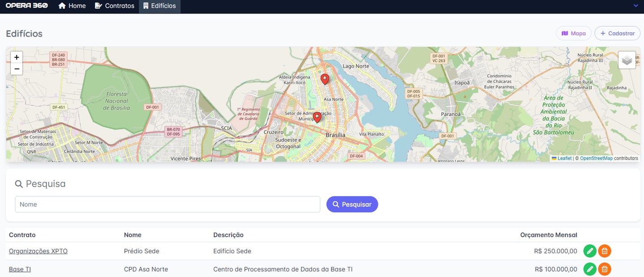Click the Edifícios page heading
Image resolution: width=644 pixels, height=277 pixels.
(24, 34)
